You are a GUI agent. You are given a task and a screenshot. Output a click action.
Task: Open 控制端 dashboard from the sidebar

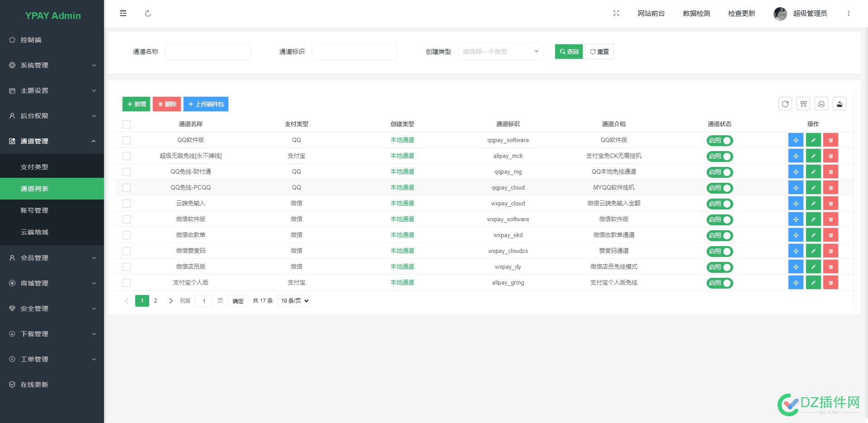(x=52, y=40)
